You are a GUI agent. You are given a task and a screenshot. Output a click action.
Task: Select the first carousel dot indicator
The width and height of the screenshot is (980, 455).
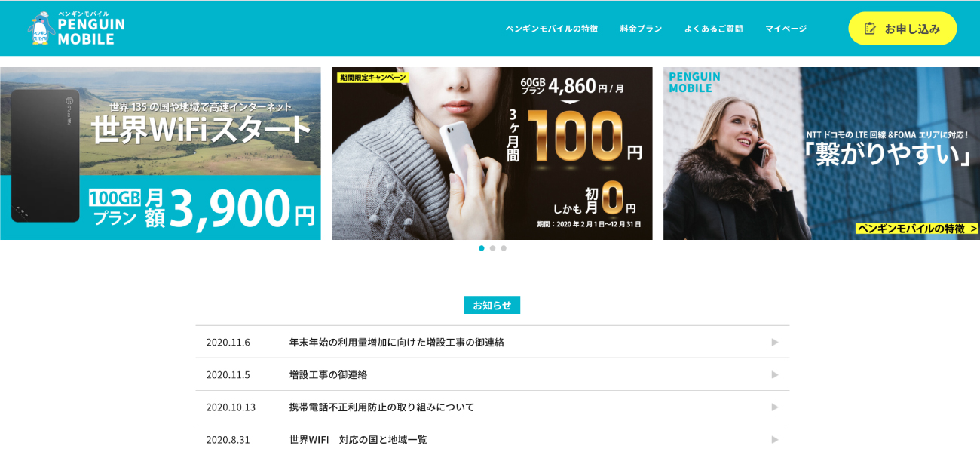pos(482,248)
